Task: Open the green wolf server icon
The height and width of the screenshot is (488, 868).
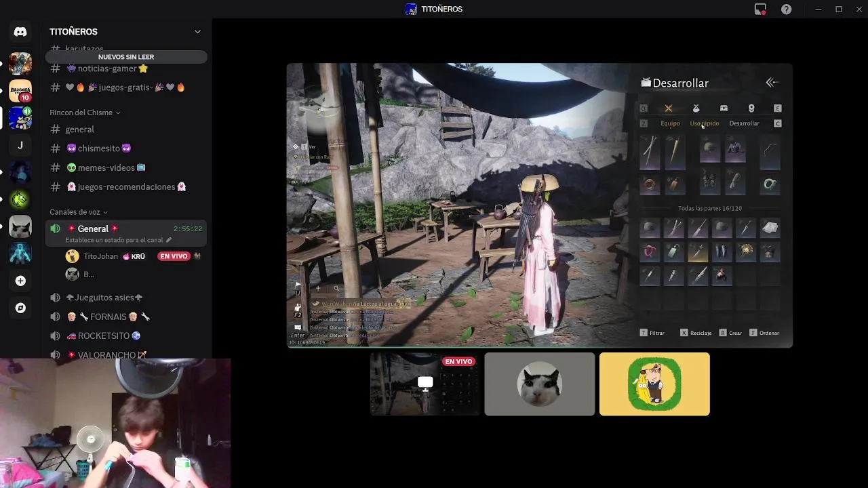Action: pyautogui.click(x=20, y=199)
